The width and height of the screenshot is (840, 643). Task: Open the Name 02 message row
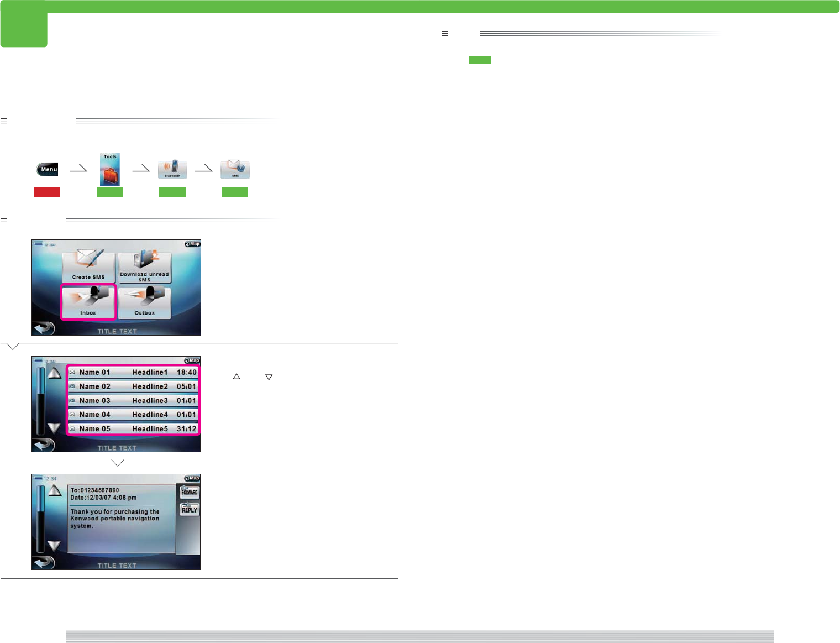133,386
